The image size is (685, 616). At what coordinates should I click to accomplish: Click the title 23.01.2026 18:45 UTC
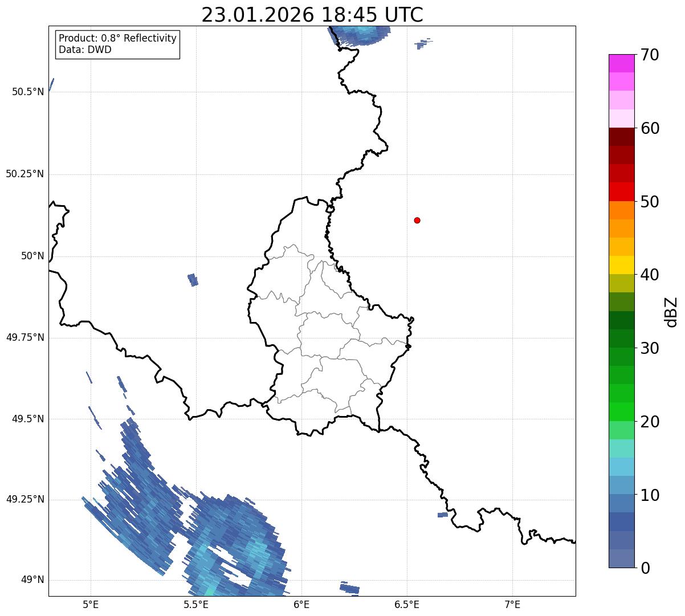coord(312,15)
